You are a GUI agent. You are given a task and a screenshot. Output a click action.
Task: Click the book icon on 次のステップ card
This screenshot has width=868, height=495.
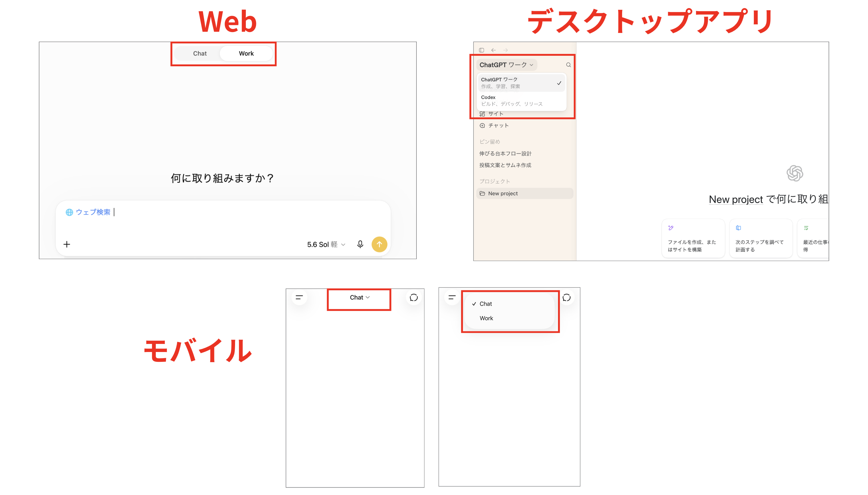tap(738, 228)
